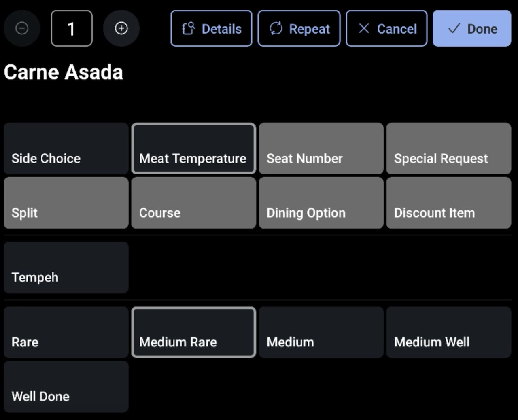This screenshot has height=420, width=518.
Task: Choose the Well Done temperature option
Action: point(66,387)
